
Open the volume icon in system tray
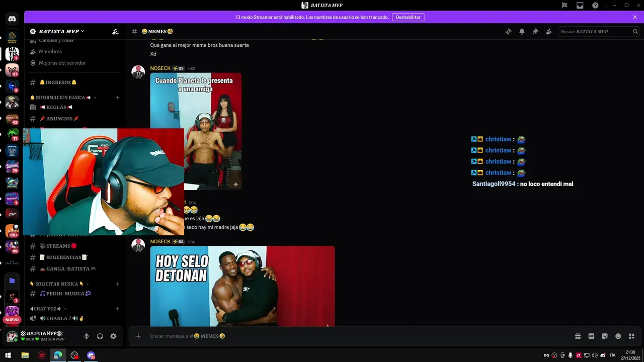(595, 355)
